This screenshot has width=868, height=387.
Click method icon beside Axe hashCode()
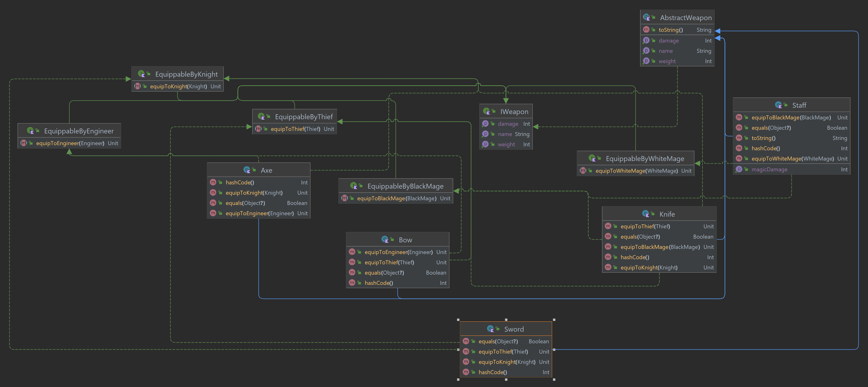point(213,182)
